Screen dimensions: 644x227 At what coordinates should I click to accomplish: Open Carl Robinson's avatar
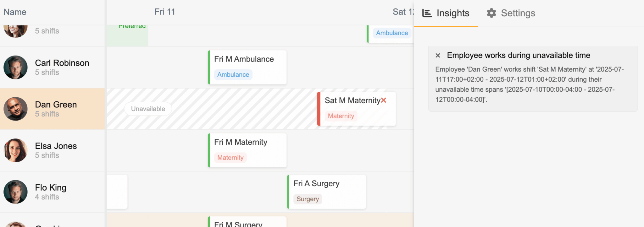tap(15, 67)
